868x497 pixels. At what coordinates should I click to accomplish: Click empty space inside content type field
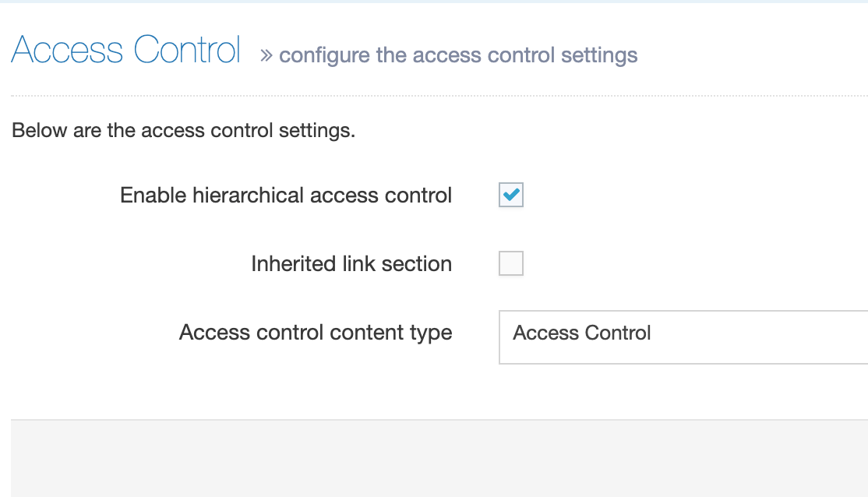coord(764,337)
